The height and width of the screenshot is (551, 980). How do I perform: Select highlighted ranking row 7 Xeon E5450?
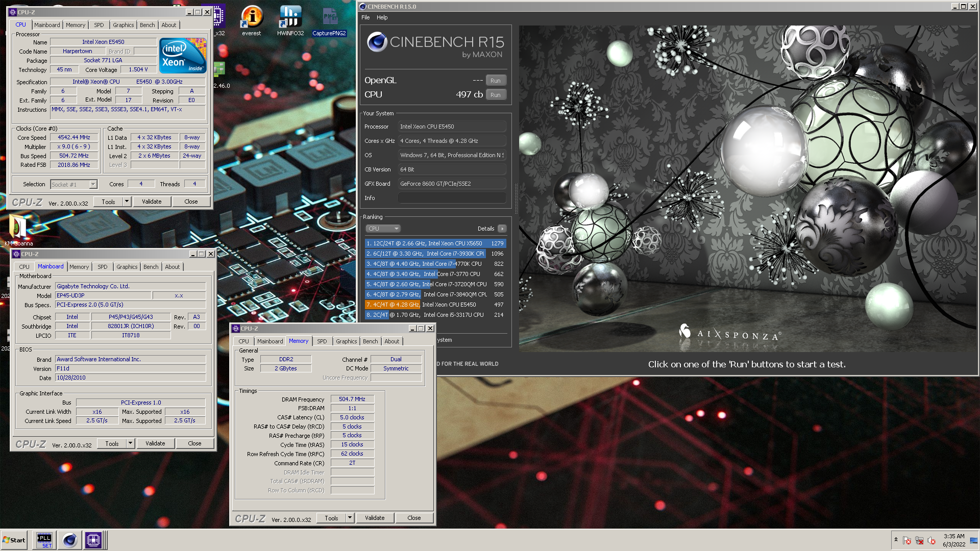435,305
